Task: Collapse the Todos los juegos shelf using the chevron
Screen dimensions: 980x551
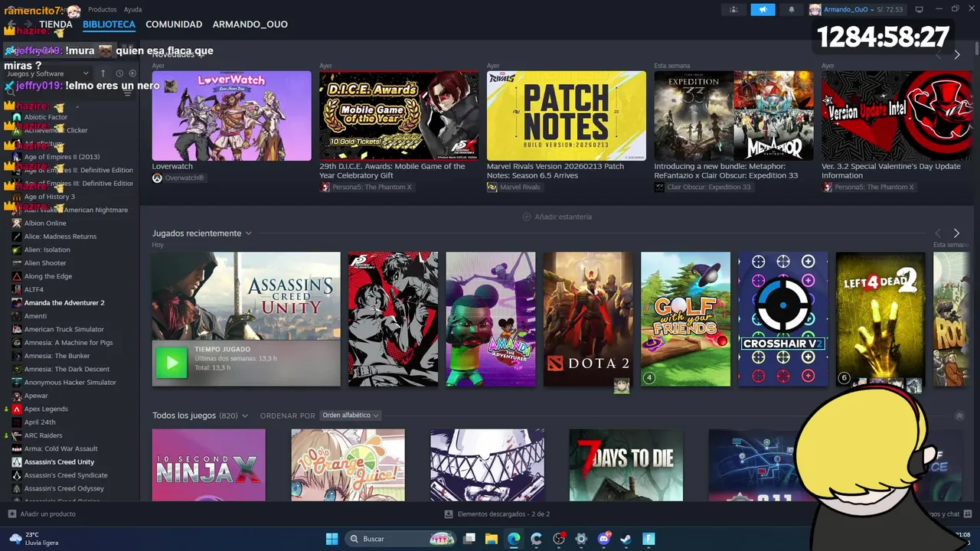Action: point(959,416)
